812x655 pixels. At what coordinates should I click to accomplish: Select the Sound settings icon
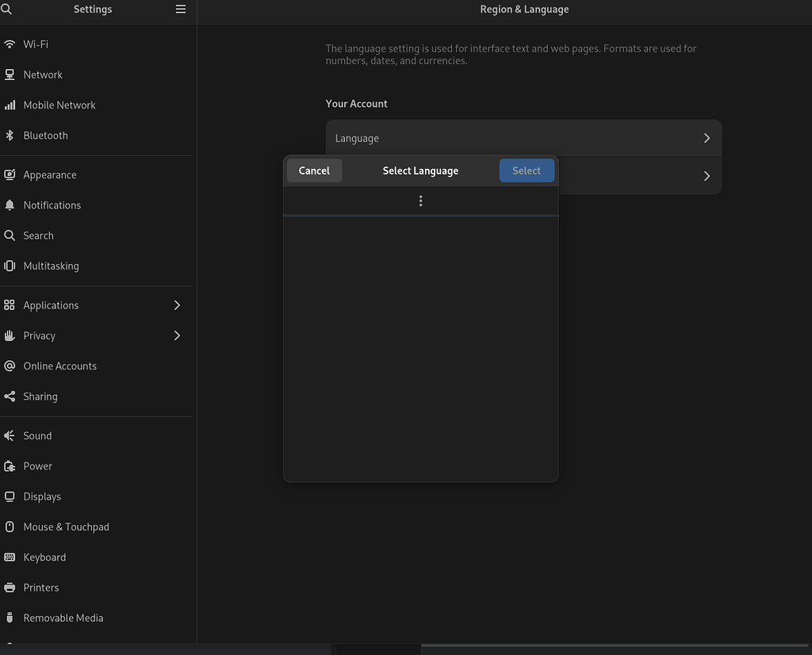(x=10, y=435)
